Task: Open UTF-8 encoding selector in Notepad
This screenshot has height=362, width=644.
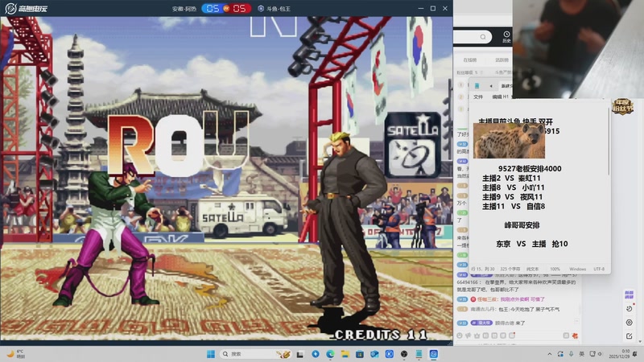Action: 599,269
